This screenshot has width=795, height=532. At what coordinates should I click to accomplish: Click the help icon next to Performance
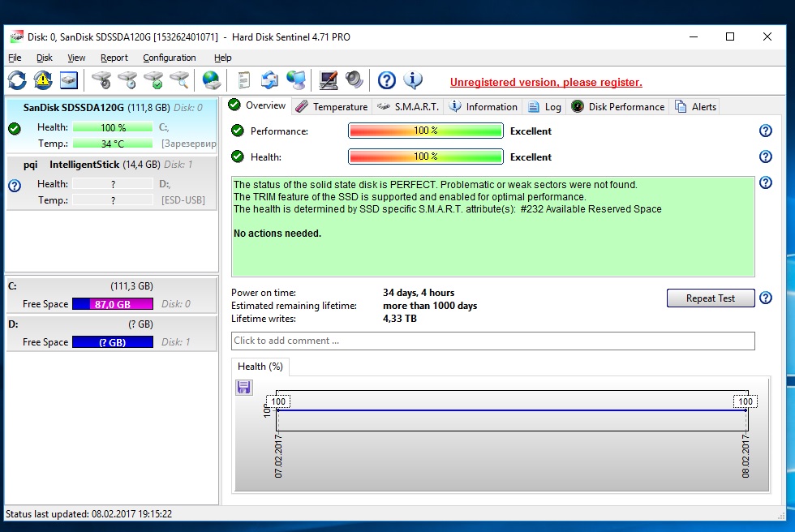pos(765,131)
